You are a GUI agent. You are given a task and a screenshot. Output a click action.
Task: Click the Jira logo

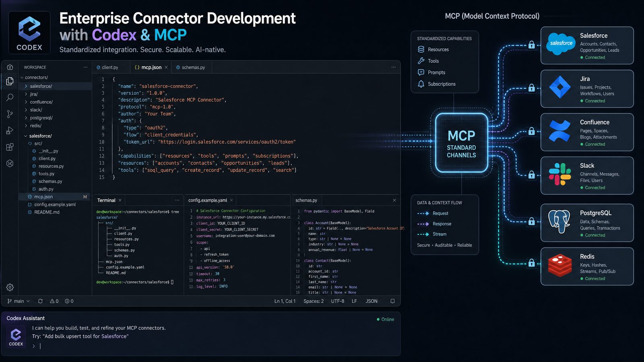tap(560, 87)
